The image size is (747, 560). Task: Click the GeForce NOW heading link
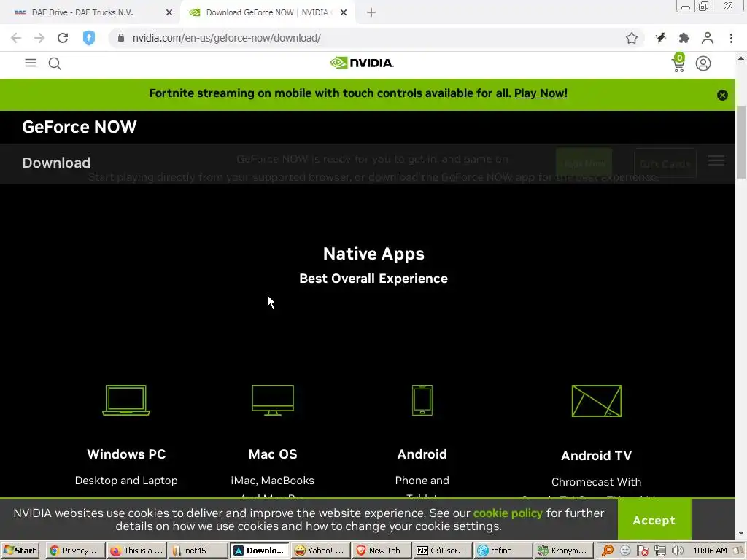pyautogui.click(x=79, y=127)
